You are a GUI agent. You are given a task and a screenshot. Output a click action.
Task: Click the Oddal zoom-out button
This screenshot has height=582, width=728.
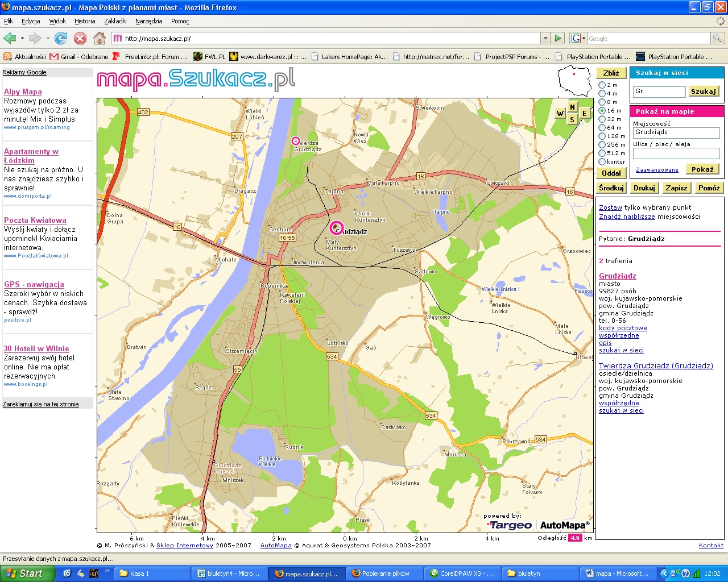611,173
